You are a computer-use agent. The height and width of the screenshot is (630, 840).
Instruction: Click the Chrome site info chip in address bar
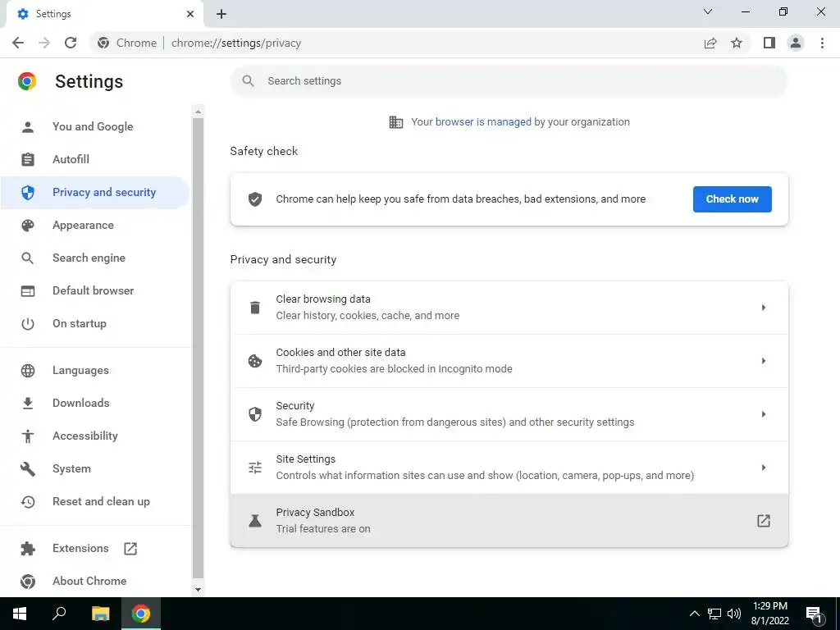click(x=127, y=43)
